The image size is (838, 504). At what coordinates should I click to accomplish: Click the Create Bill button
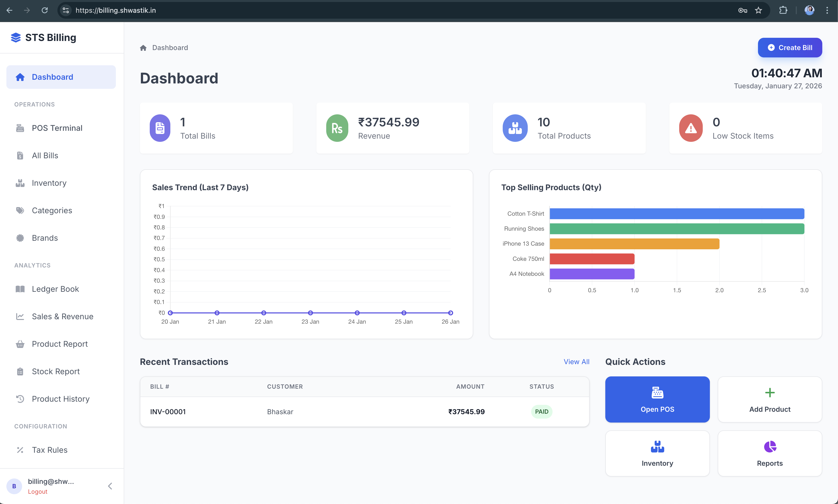point(790,48)
